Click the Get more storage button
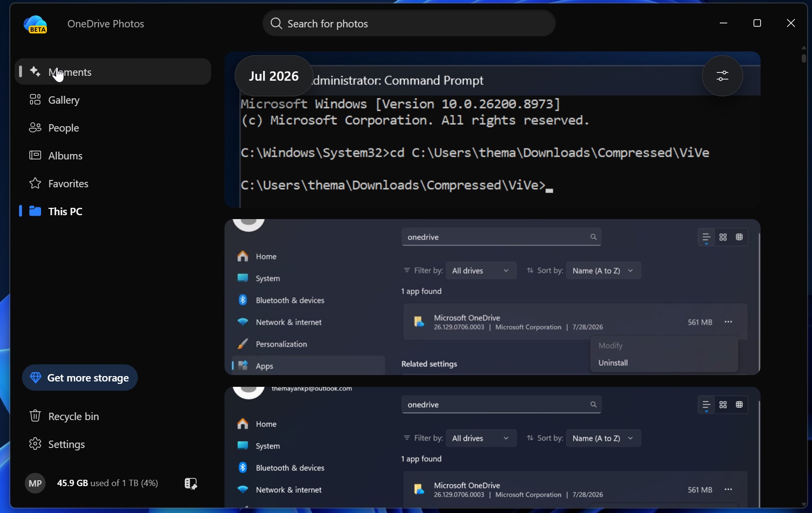 click(x=80, y=378)
